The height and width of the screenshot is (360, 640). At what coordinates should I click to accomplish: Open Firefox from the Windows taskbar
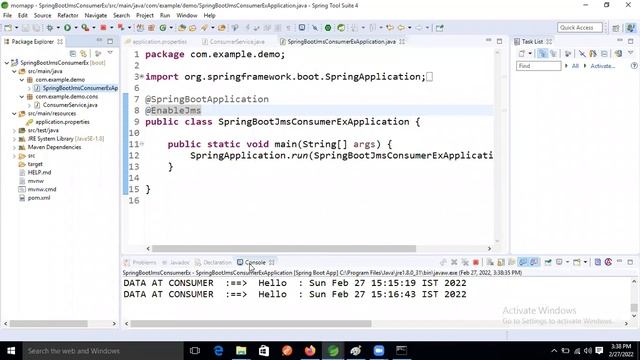click(310, 351)
